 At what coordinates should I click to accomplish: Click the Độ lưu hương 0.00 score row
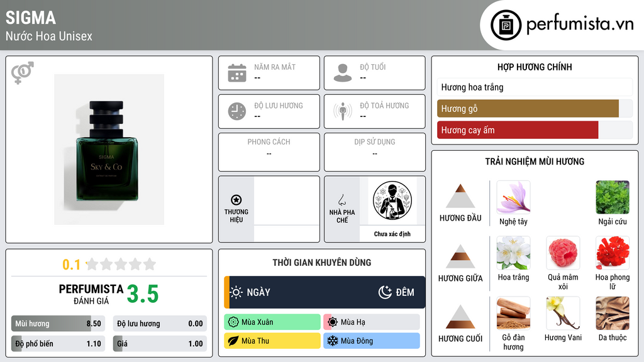[x=160, y=324]
